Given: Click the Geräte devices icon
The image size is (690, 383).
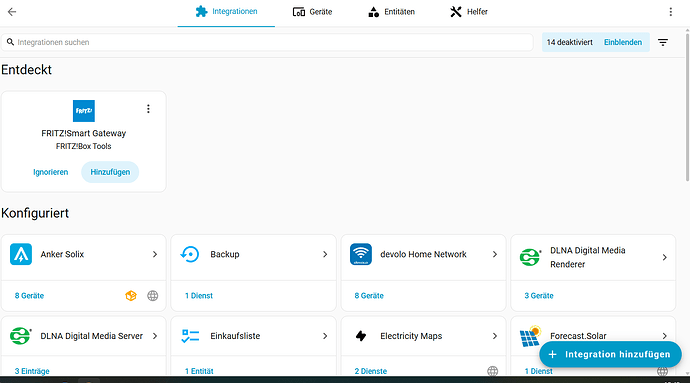Looking at the screenshot, I should pyautogui.click(x=299, y=12).
